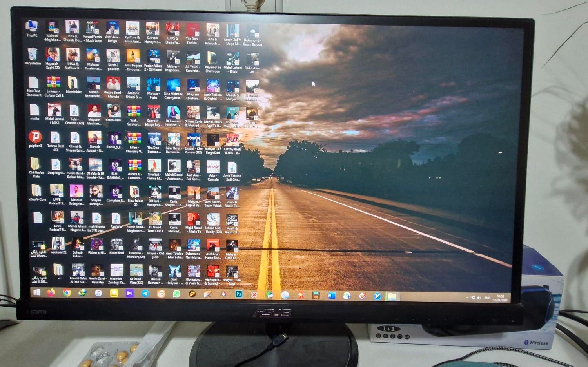Open WhatsApp from the taskbar
Viewport: 588px width, 367px height.
pos(176,294)
